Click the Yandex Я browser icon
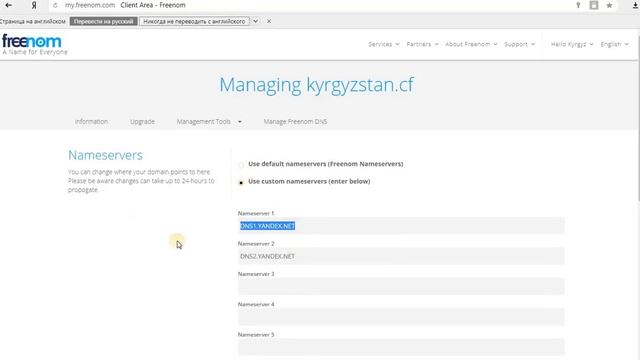The width and height of the screenshot is (640, 360). pyautogui.click(x=34, y=5)
